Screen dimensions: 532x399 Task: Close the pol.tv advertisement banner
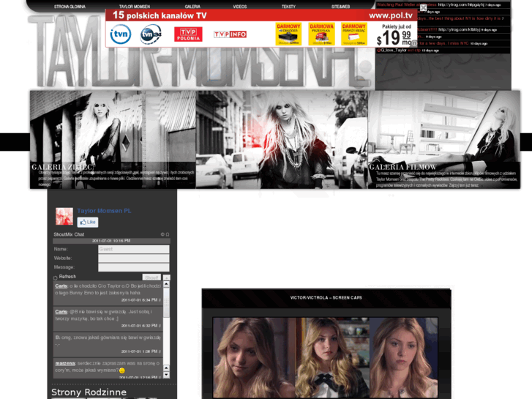pos(423,7)
